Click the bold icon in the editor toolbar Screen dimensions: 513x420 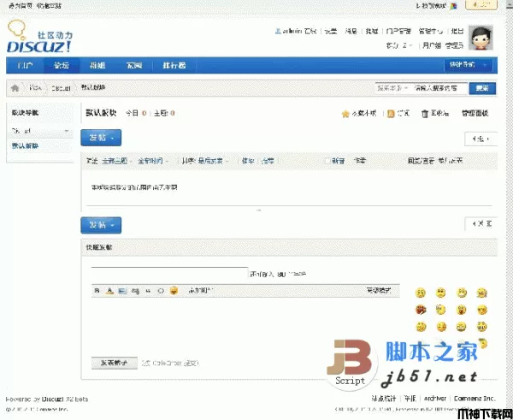coord(97,291)
